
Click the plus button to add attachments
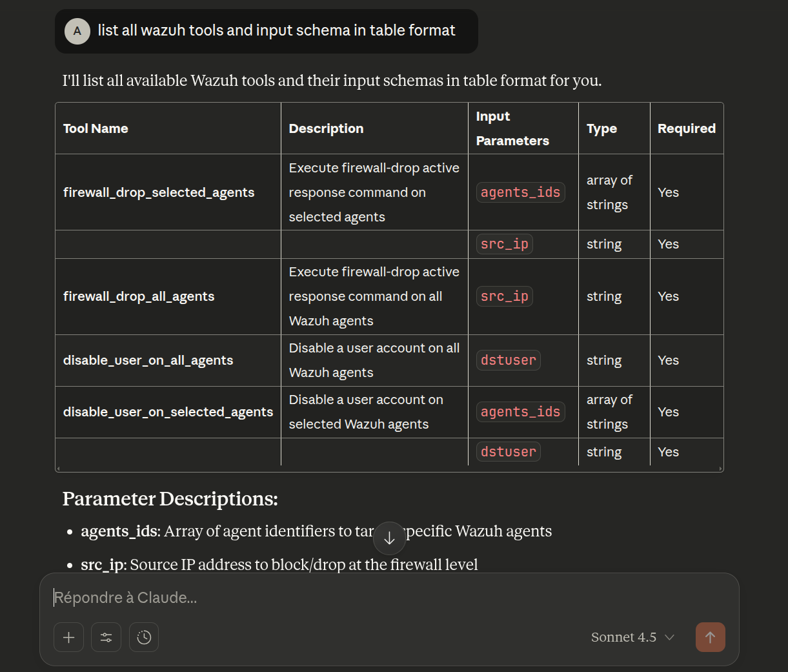coord(68,638)
